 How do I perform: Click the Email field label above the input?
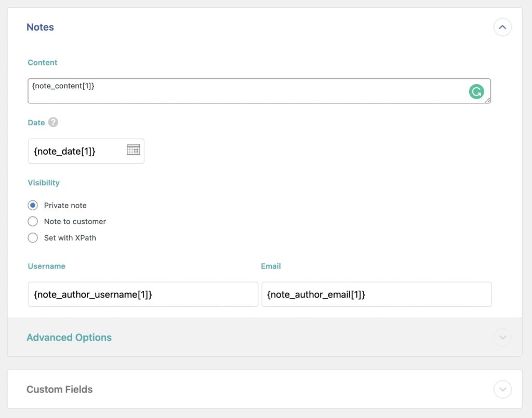coord(271,266)
